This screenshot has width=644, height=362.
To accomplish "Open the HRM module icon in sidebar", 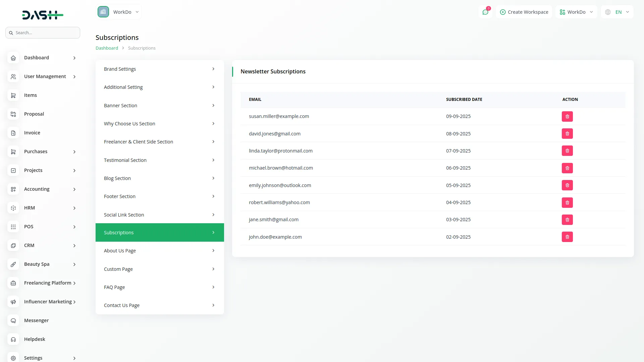I will pos(13,208).
